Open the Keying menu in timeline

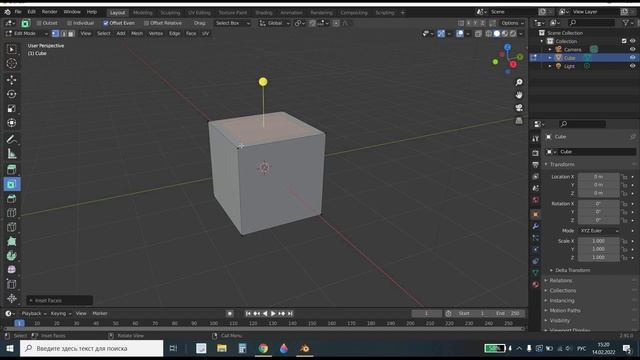pyautogui.click(x=60, y=313)
